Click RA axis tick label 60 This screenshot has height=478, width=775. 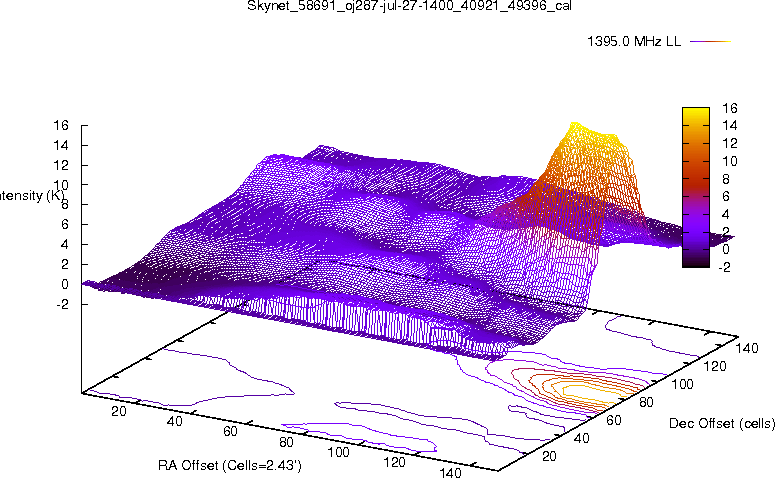tap(230, 431)
